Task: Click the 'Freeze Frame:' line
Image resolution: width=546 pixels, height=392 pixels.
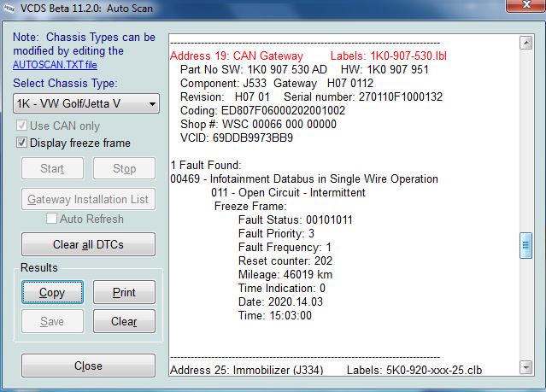Action: pos(250,207)
